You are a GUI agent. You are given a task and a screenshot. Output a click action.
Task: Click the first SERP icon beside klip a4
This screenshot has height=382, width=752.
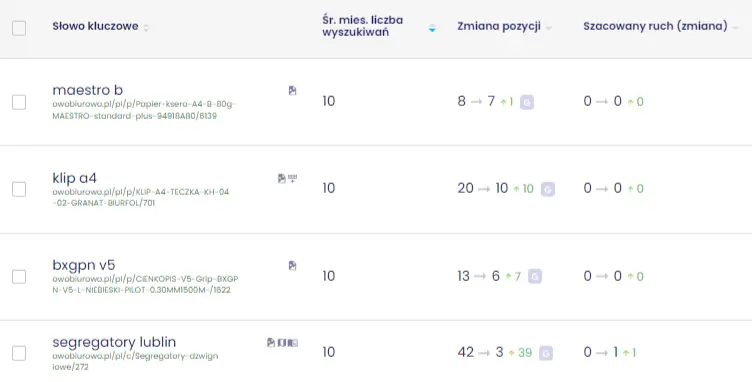point(282,178)
